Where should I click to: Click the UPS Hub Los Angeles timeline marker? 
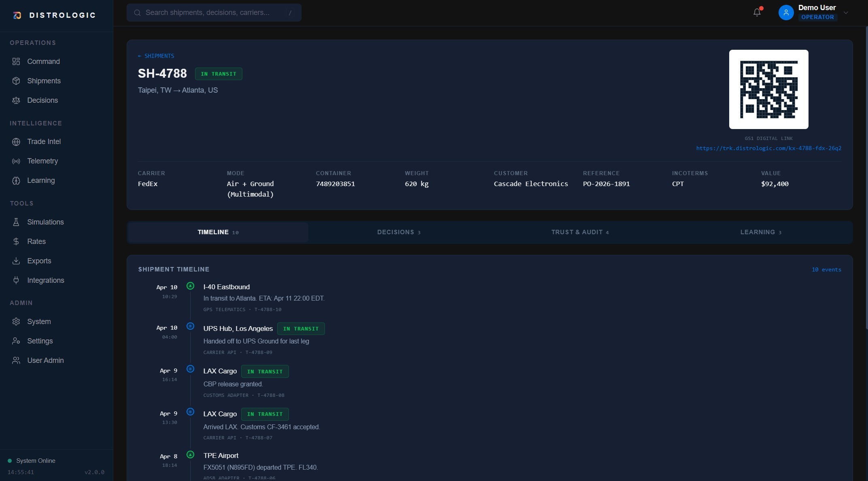coord(190,326)
